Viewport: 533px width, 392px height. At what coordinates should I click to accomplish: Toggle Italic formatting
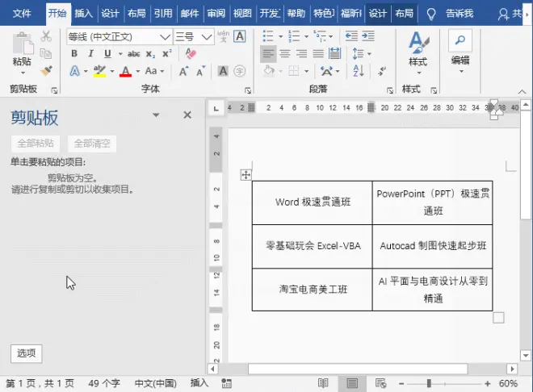(90, 53)
